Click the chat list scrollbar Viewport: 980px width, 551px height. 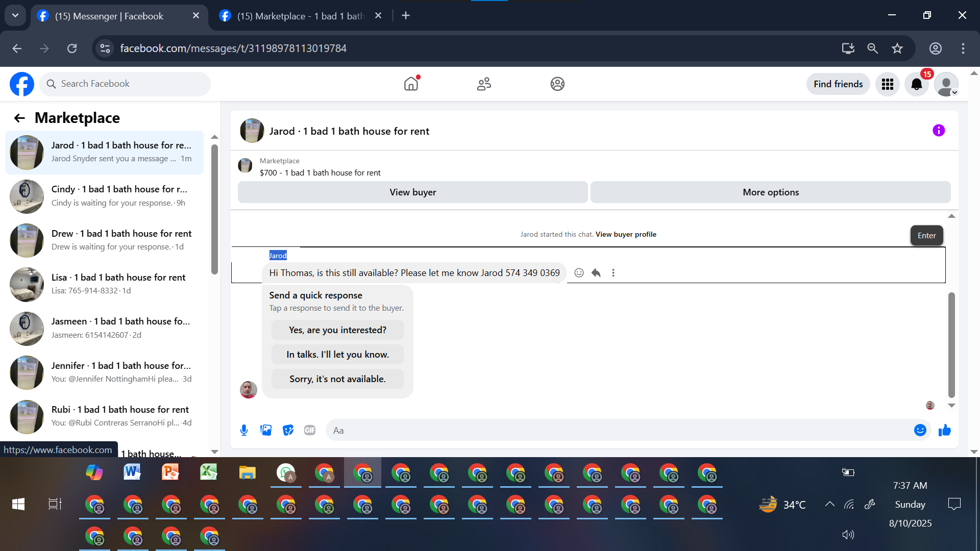tap(214, 209)
